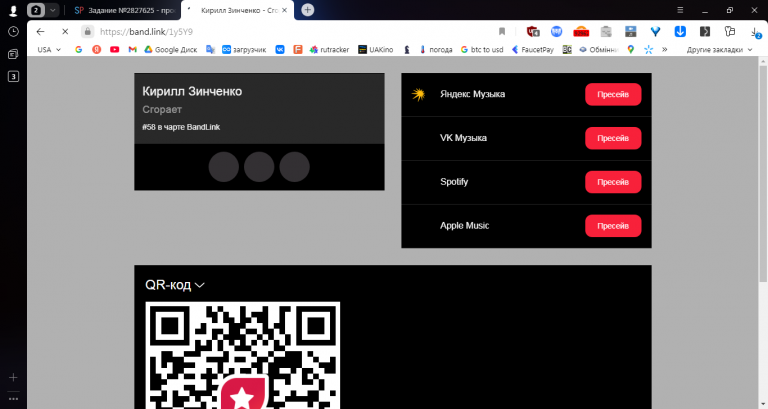
Task: Click Пресейв for Apple Music
Action: click(x=613, y=226)
